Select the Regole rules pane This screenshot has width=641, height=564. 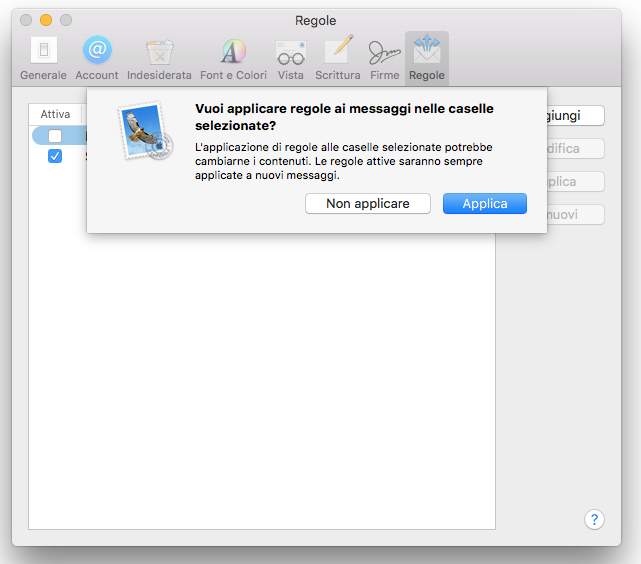[x=427, y=58]
